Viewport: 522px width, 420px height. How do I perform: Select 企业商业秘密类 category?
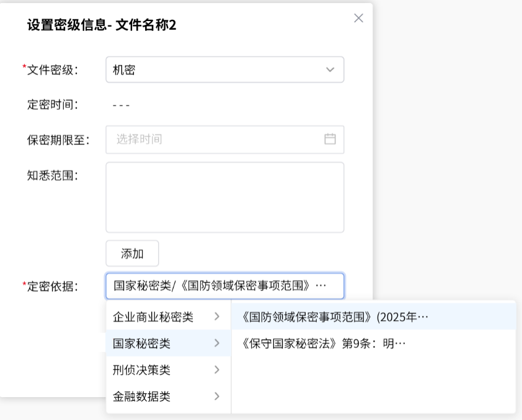point(169,317)
